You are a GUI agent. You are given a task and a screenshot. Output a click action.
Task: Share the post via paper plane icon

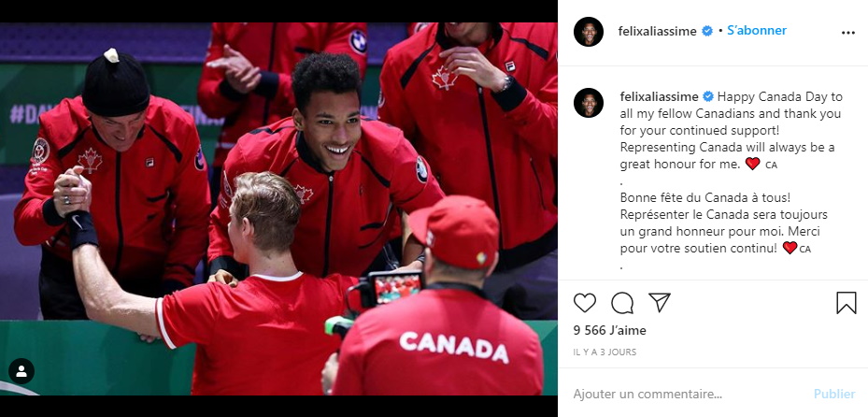pos(660,302)
